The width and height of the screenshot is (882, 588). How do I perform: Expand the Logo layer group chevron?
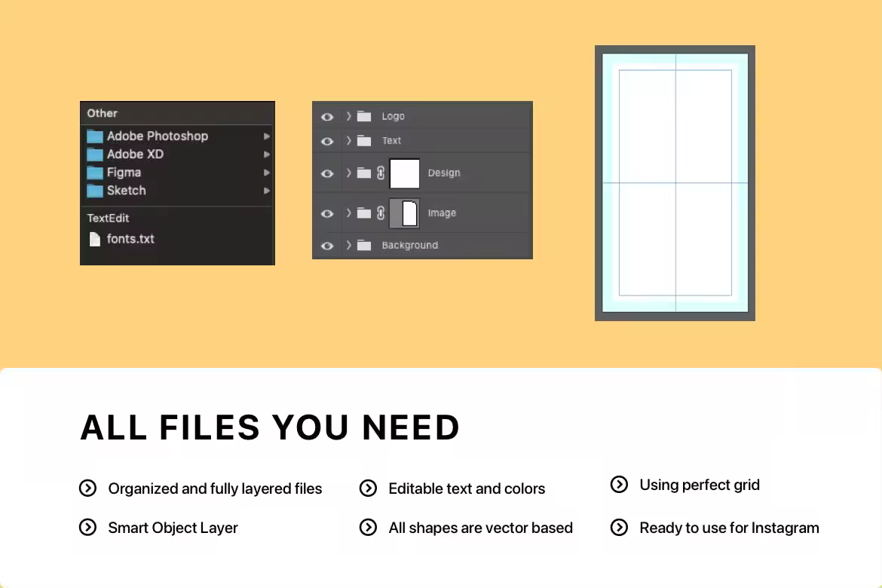[349, 116]
